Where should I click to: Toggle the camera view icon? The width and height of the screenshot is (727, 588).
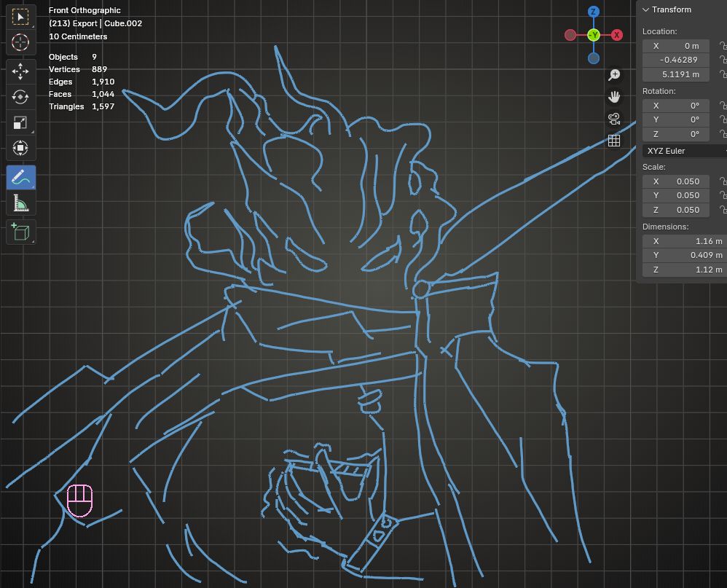[x=614, y=119]
